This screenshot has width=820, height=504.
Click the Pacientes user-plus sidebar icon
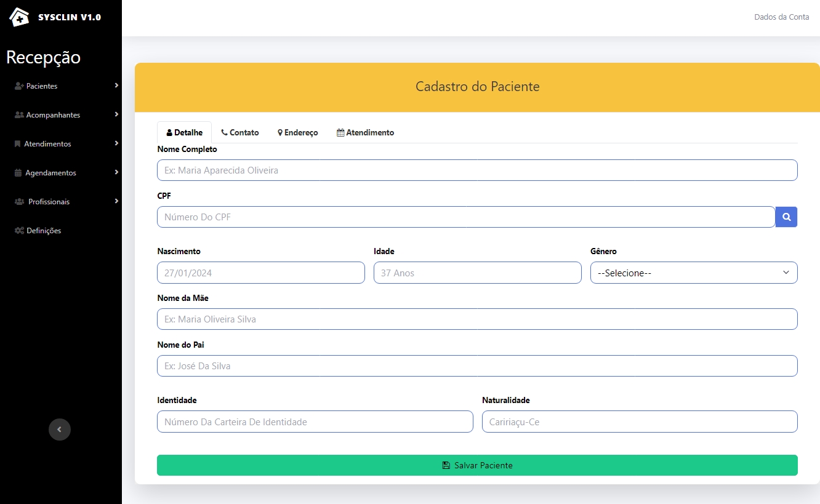(19, 86)
